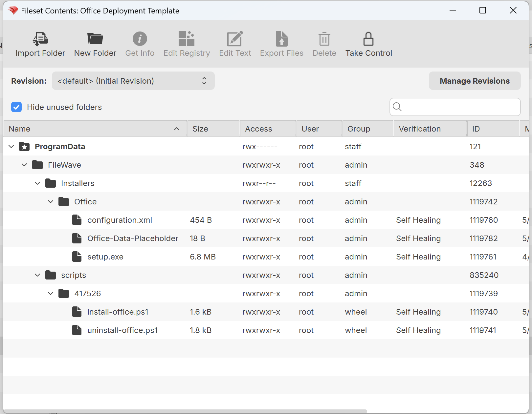Click the scripts folder icon
This screenshot has height=414, width=532.
tap(51, 275)
